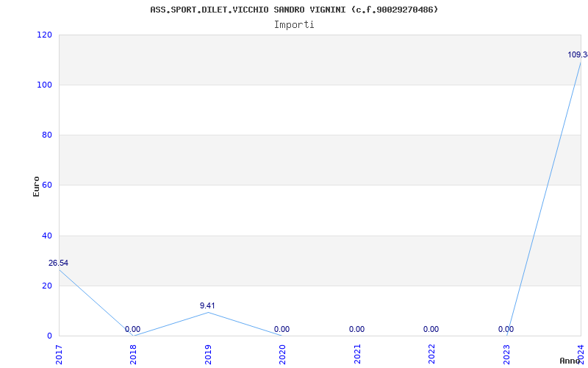Click the 0.00 value above 2022
This screenshot has width=588, height=368.
coord(431,329)
